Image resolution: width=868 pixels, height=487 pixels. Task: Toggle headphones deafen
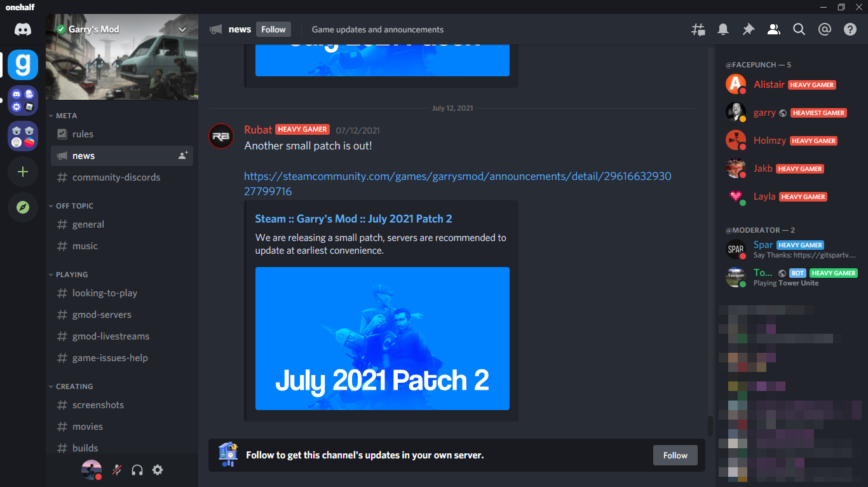(137, 470)
